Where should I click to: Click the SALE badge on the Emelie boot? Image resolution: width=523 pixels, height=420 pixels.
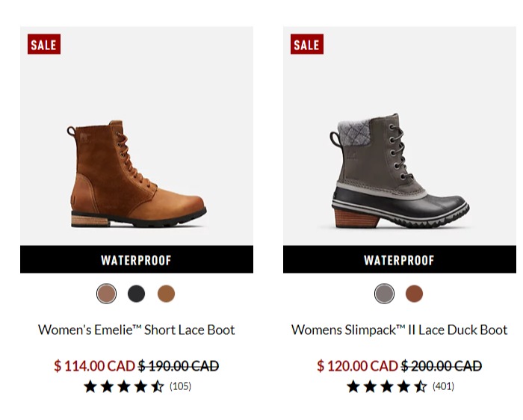(44, 44)
